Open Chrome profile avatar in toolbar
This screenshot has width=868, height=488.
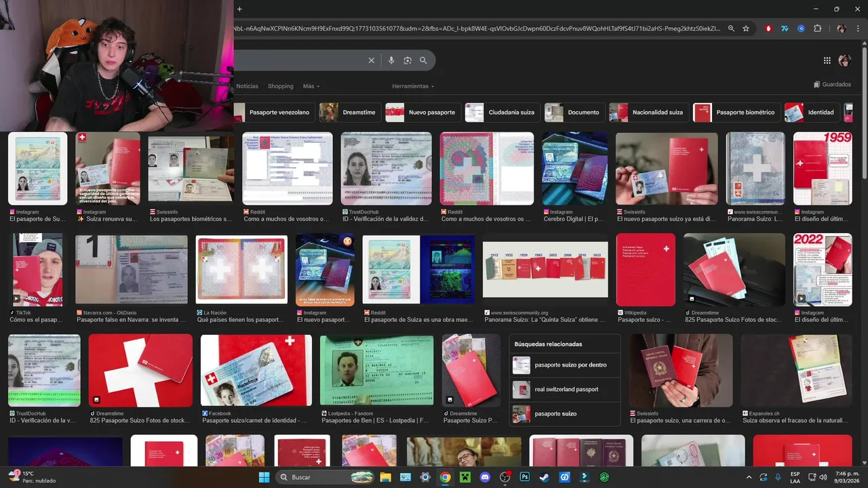(842, 28)
